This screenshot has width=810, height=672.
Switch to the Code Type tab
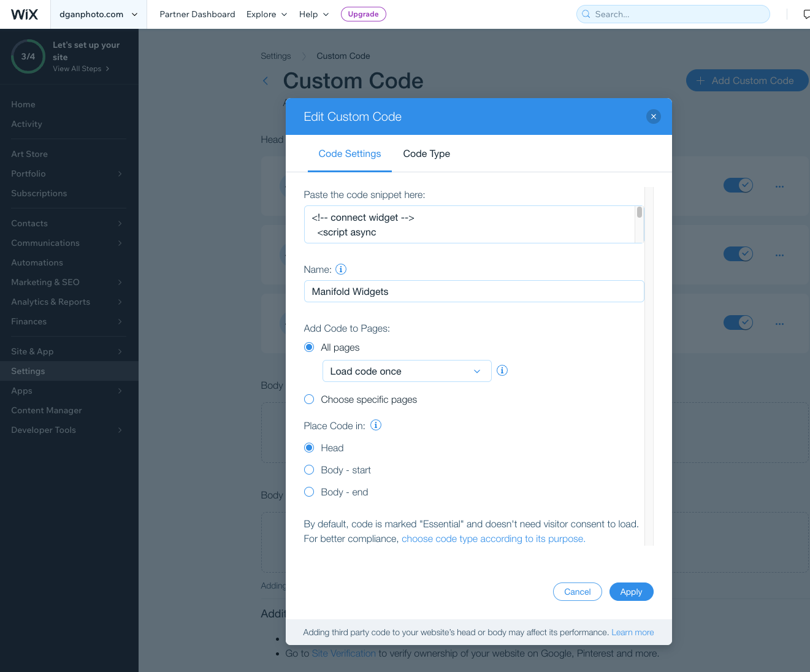pos(427,154)
